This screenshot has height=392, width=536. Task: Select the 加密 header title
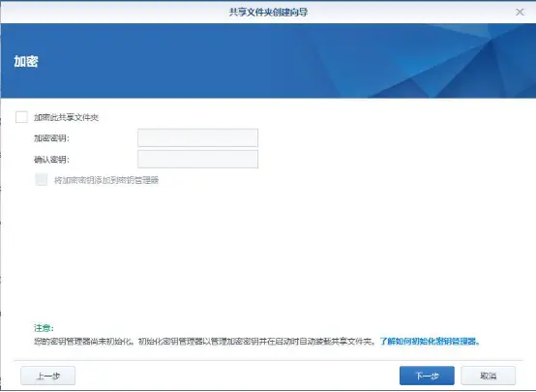pos(26,62)
